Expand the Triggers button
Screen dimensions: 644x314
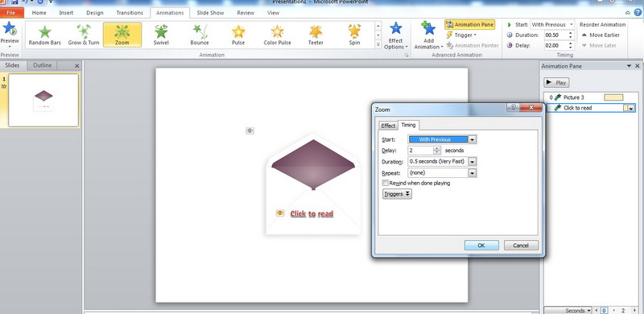(397, 194)
